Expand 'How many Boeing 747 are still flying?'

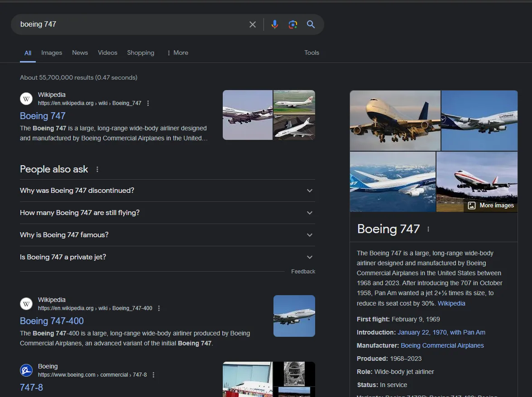pyautogui.click(x=167, y=213)
